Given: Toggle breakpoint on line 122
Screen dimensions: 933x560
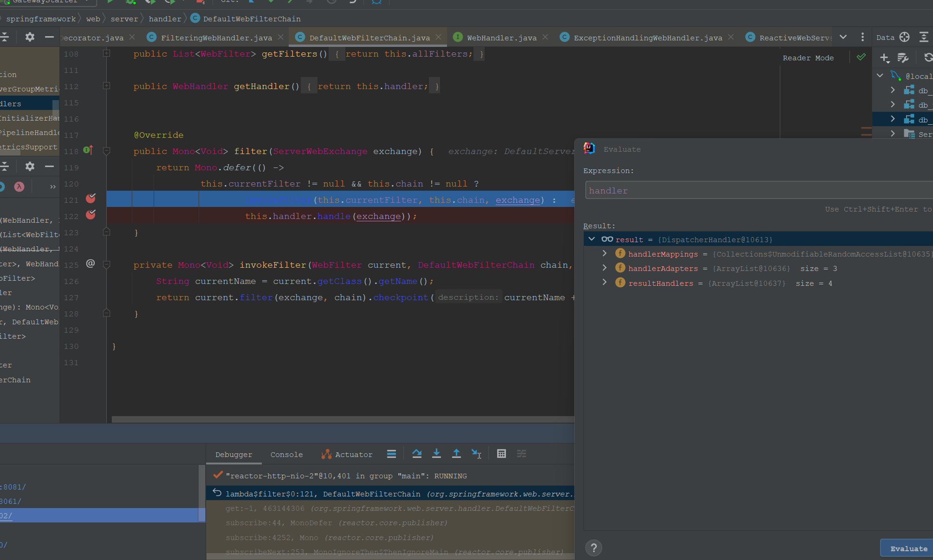Looking at the screenshot, I should click(91, 215).
